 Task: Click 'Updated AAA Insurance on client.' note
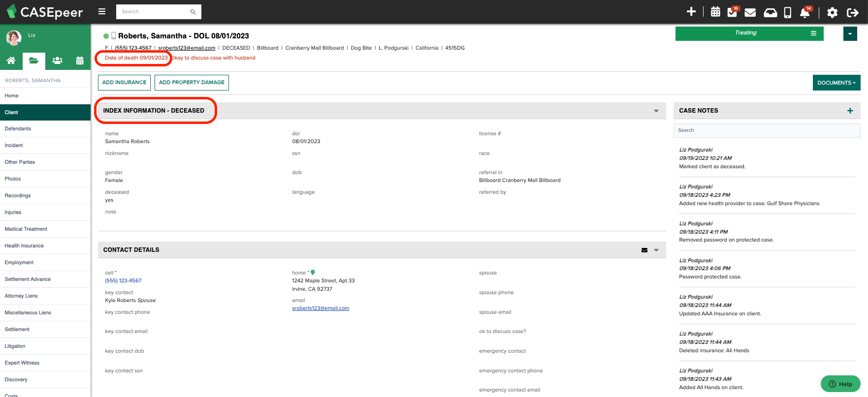(x=720, y=314)
